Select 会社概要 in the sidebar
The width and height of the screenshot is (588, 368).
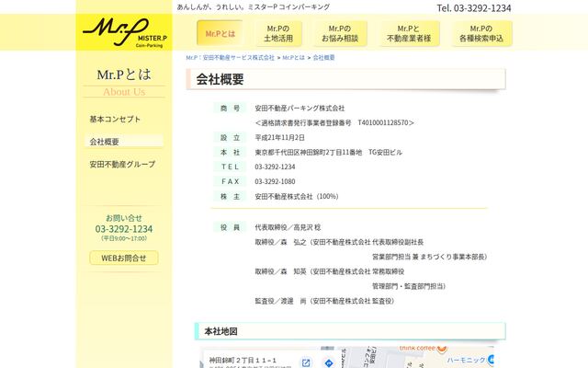coord(124,142)
